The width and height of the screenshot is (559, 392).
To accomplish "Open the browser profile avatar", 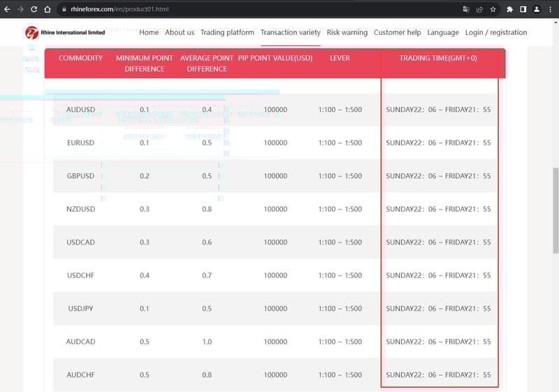I will pos(536,9).
